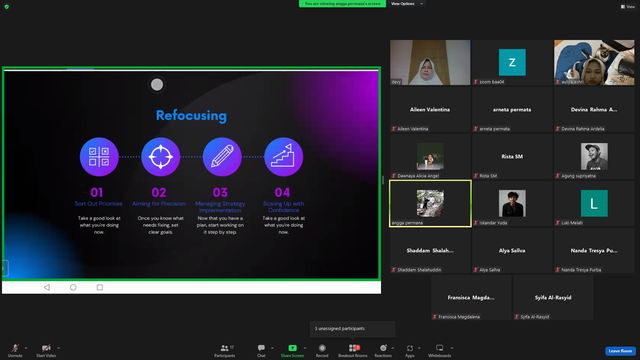Select Nanda Tresya Purba's tile
Image resolution: width=640 pixels, height=360 pixels.
(x=594, y=250)
